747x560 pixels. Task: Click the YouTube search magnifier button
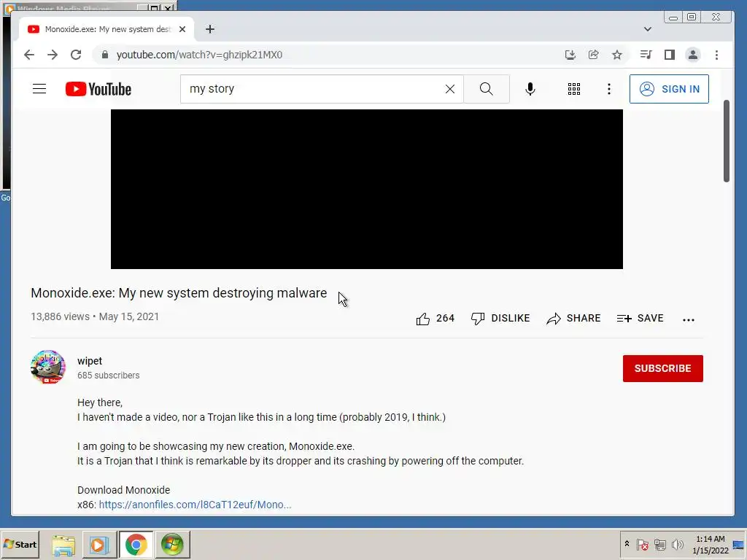tap(487, 89)
